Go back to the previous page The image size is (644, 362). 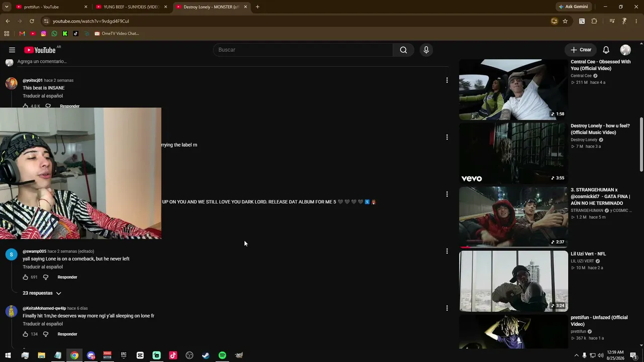pos(8,21)
